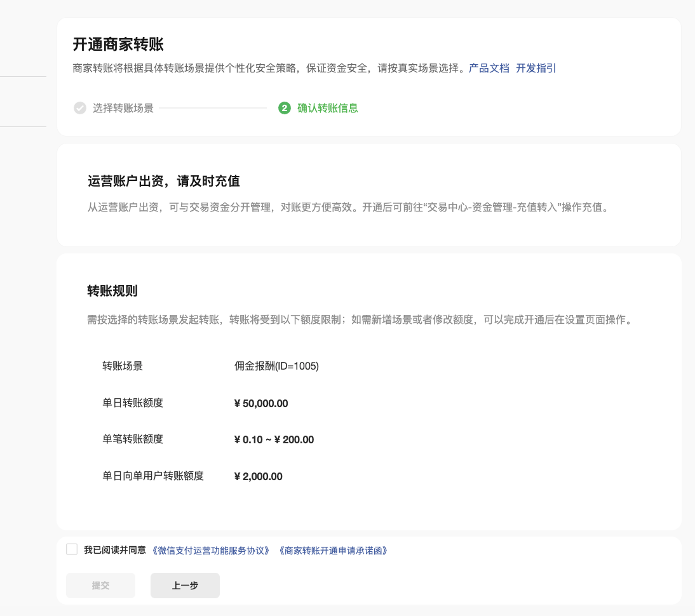Click the 佣金报酬(ID=1005) scene value
695x616 pixels.
point(276,366)
